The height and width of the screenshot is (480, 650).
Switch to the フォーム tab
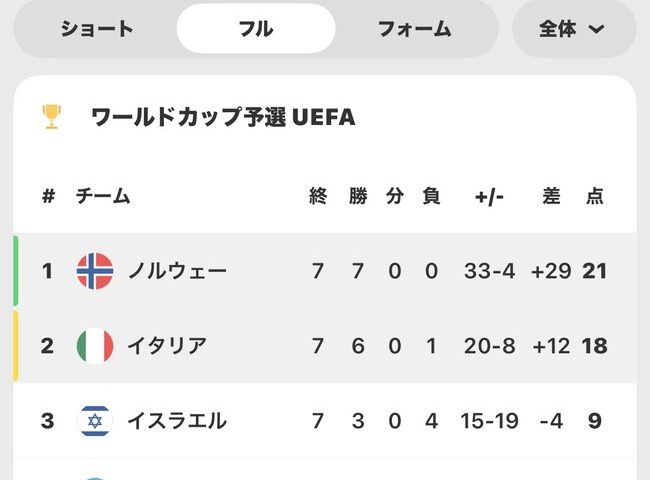click(x=414, y=28)
